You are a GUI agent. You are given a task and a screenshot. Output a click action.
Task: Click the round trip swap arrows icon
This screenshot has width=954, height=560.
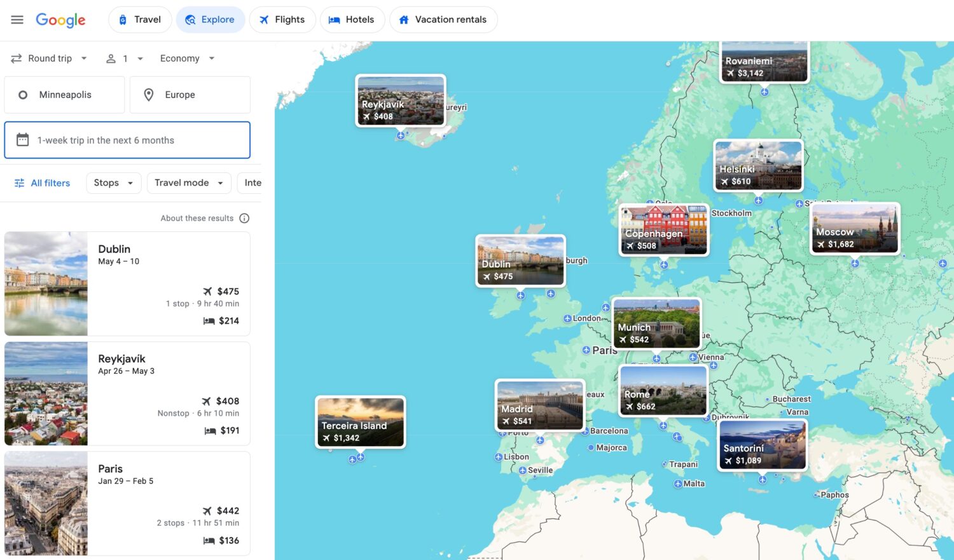click(x=15, y=58)
